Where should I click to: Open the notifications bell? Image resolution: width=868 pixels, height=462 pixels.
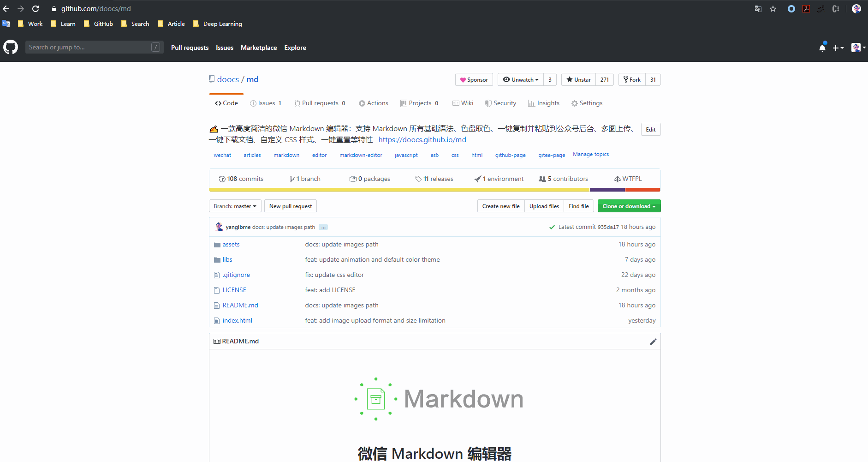(822, 48)
